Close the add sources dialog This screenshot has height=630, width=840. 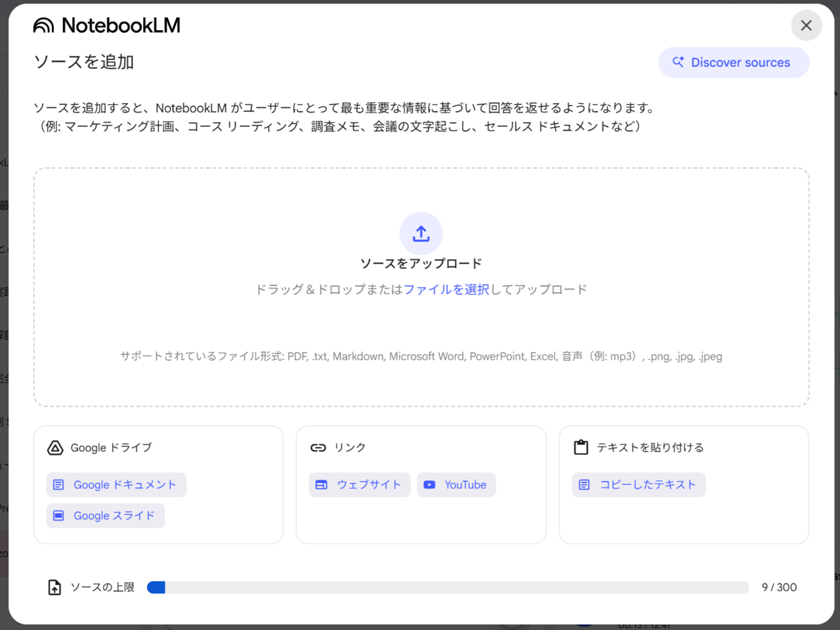806,26
